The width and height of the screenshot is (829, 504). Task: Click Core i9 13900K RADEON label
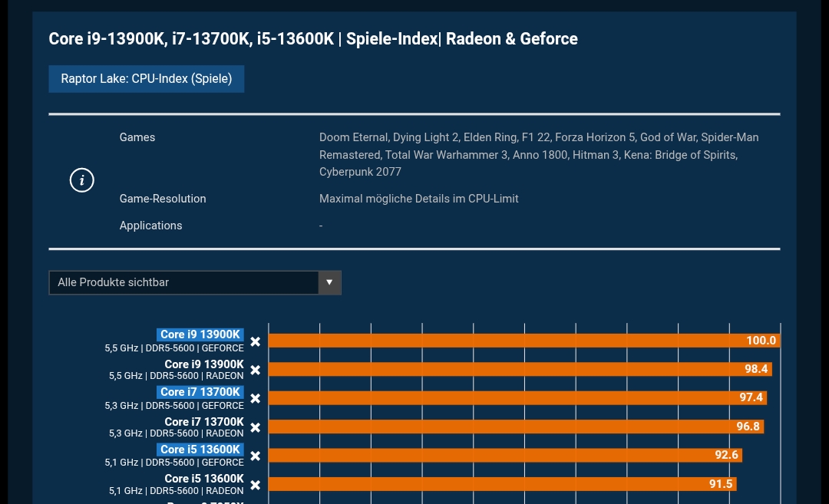pyautogui.click(x=204, y=364)
